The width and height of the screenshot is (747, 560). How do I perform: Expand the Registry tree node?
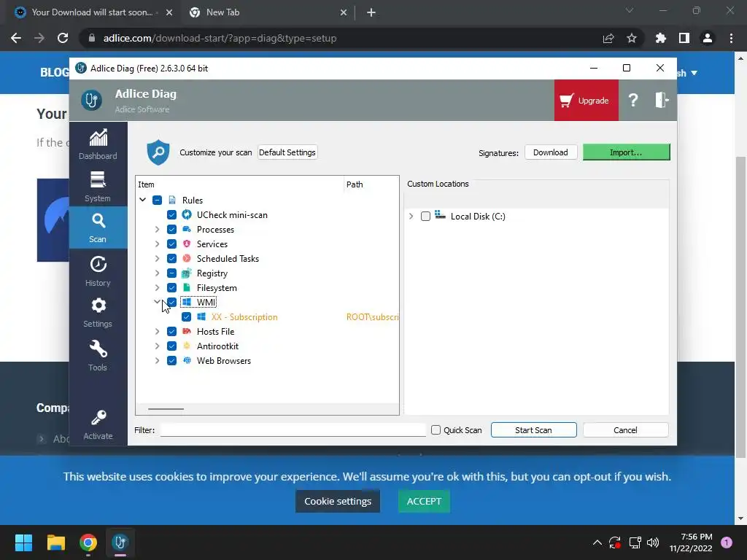tap(158, 273)
